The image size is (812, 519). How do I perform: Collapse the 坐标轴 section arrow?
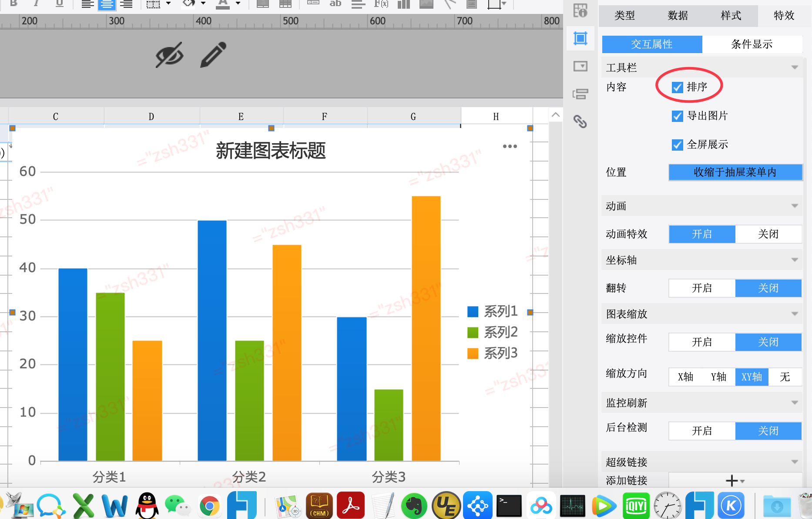[x=795, y=260]
